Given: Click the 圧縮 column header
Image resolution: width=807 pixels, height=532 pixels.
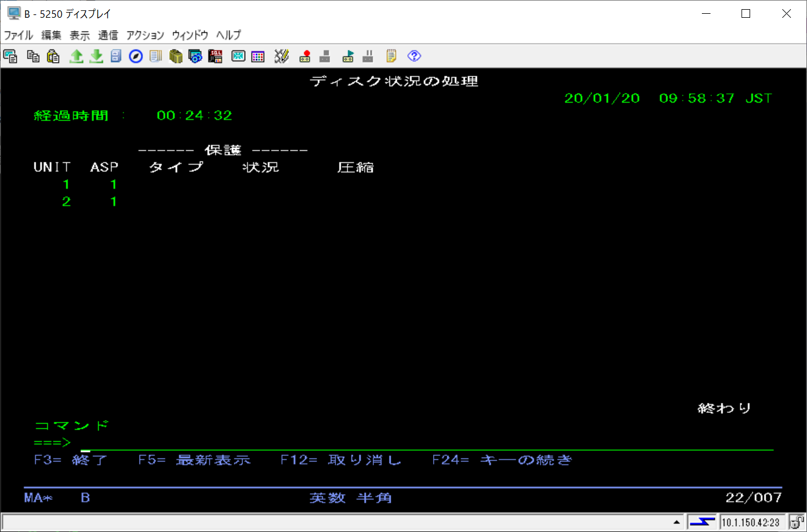Looking at the screenshot, I should click(x=356, y=167).
